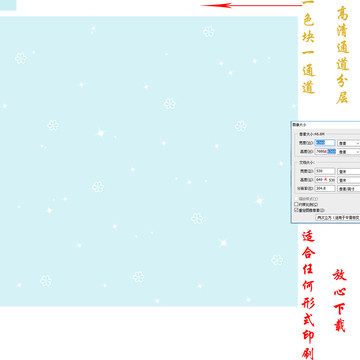Open the pixel width unit dropdown
Image resolution: width=360 pixels, height=360 pixels.
coord(349,143)
